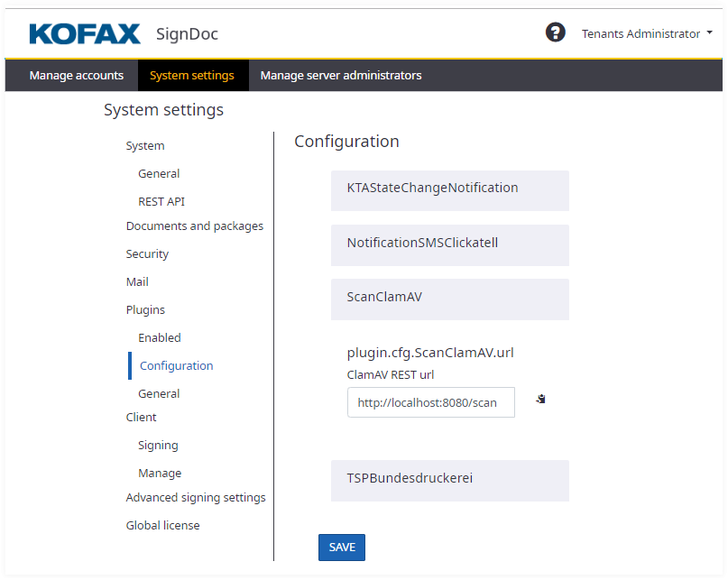Click the ClamAV REST url input field
Viewport: 728px width, 580px height.
tap(430, 402)
